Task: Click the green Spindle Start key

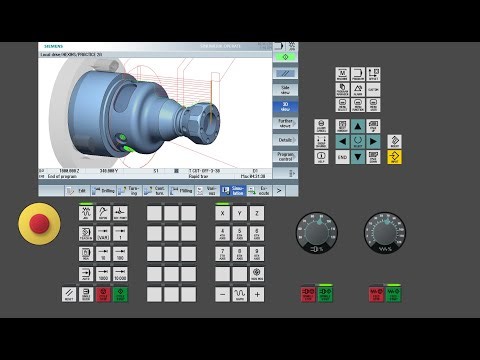Action: point(325,295)
